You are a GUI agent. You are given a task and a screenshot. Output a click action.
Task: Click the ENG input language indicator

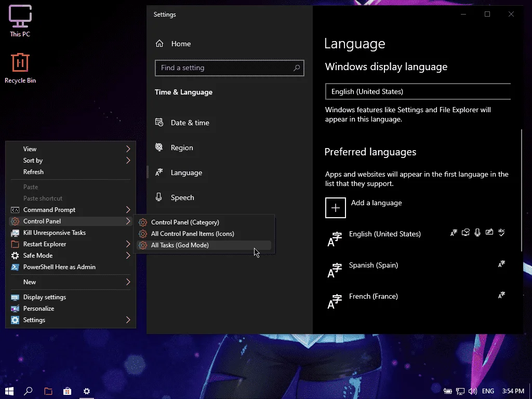488,391
